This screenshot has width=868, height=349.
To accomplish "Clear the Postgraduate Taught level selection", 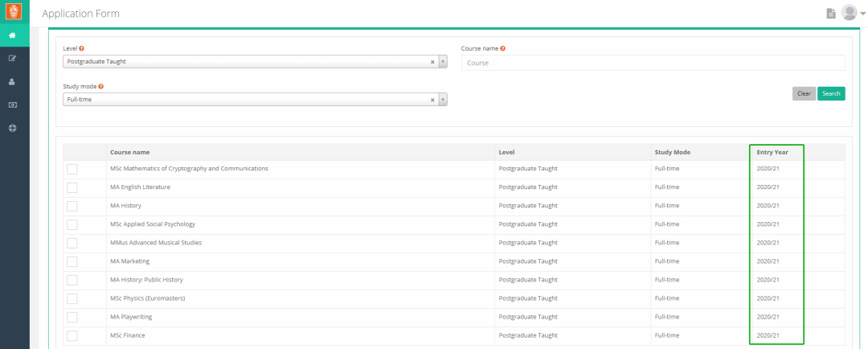I will (x=432, y=62).
